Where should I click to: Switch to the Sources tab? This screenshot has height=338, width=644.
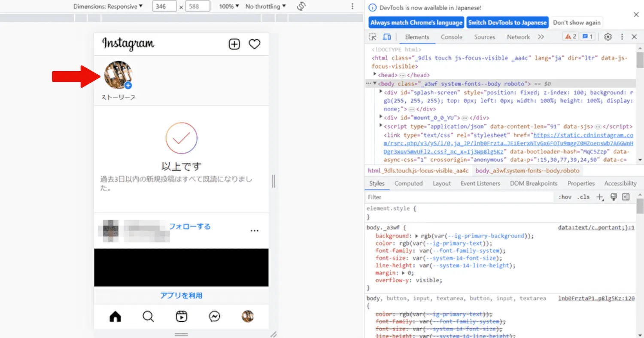[x=485, y=37]
